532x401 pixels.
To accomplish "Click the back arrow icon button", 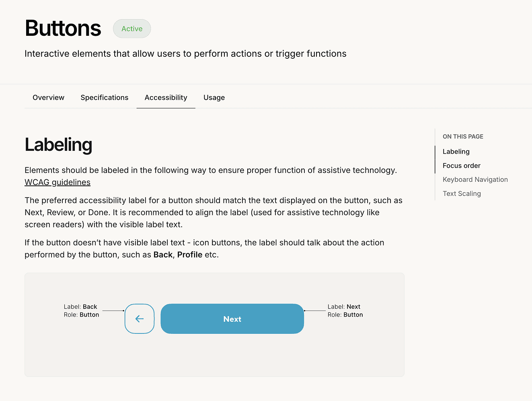I will (140, 319).
